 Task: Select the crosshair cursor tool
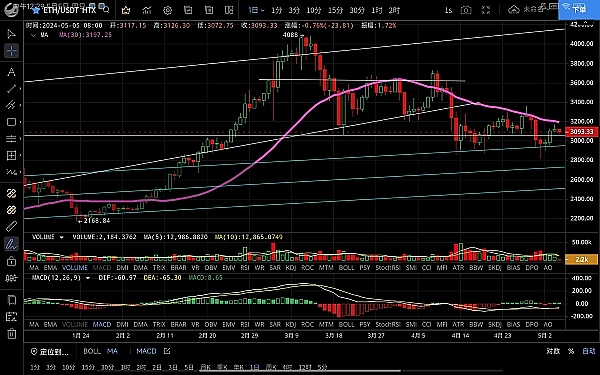click(11, 51)
